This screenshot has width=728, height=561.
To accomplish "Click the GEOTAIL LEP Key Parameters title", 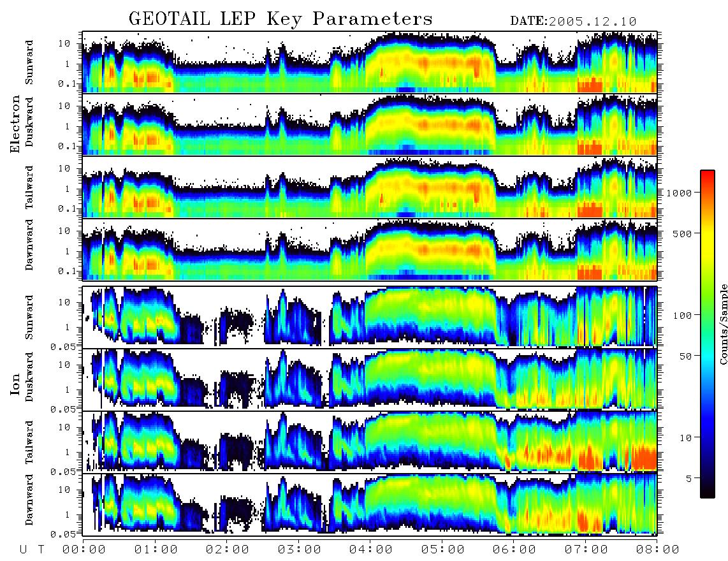I will (x=280, y=19).
